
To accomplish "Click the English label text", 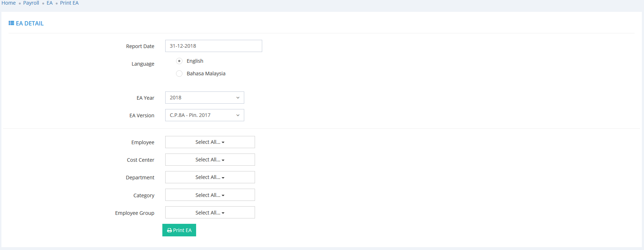I will point(195,61).
